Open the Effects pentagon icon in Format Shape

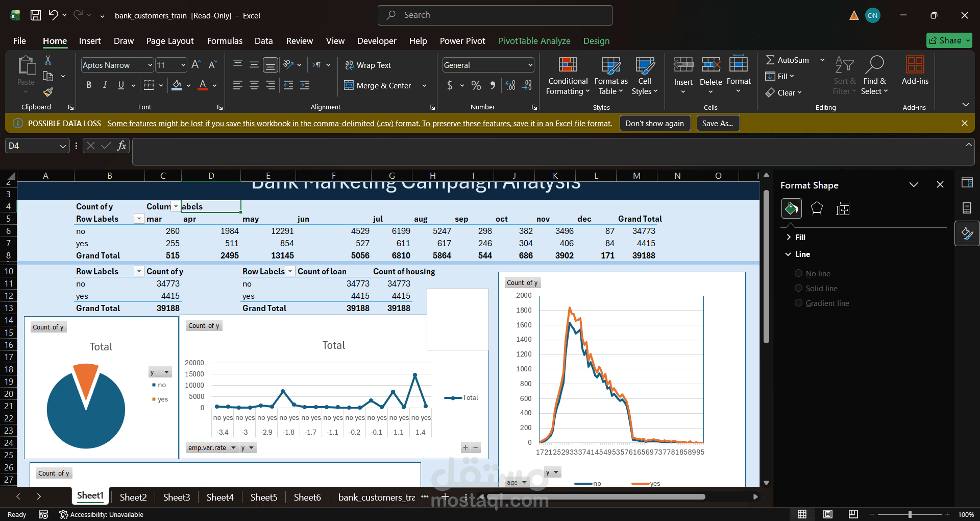coord(817,208)
